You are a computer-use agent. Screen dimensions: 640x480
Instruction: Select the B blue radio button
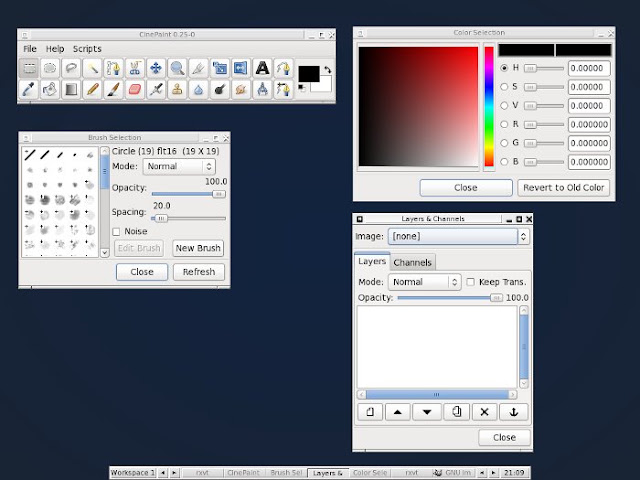click(x=504, y=162)
